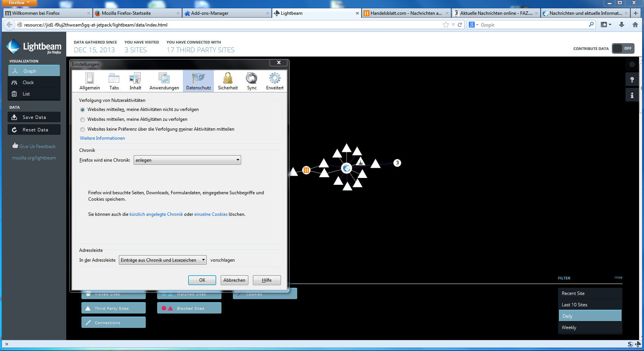This screenshot has width=644, height=351.
Task: Select 'keine Präferenz' tracking radio option
Action: point(83,129)
